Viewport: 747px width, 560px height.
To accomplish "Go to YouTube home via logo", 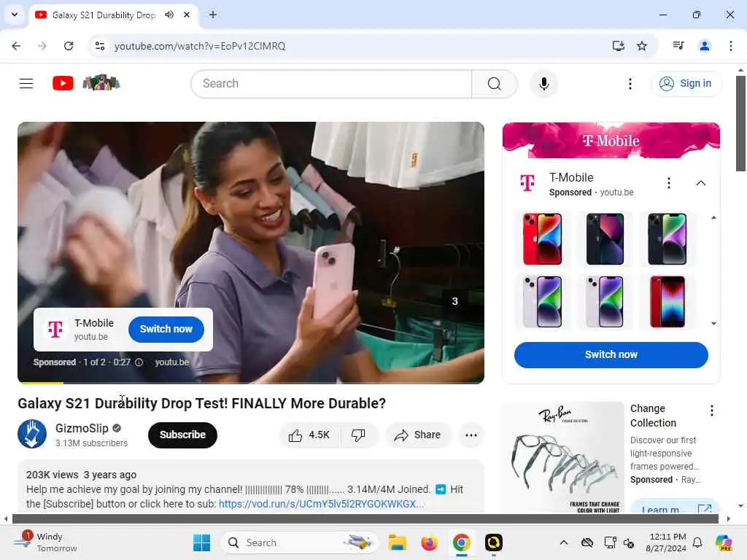I will [x=63, y=83].
